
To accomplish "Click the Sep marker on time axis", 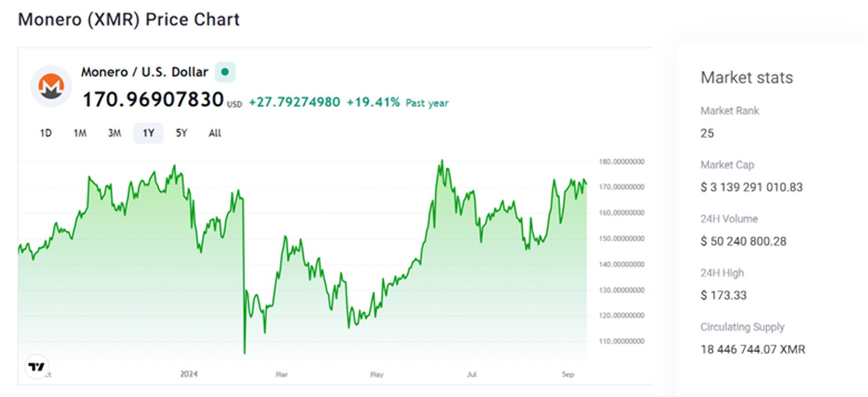I will coord(567,375).
